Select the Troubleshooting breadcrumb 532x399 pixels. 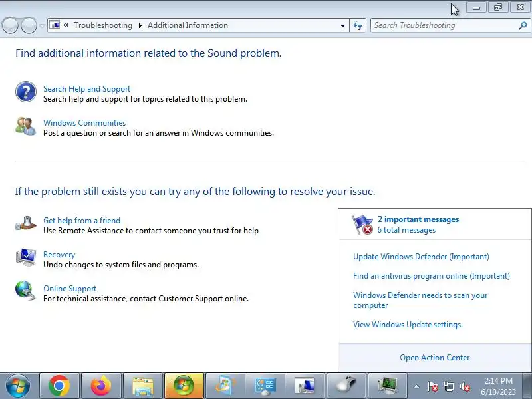[x=103, y=25]
